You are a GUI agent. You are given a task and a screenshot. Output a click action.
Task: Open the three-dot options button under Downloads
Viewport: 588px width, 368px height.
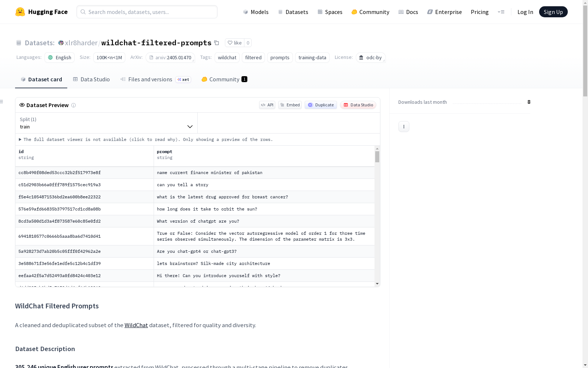coord(404,127)
